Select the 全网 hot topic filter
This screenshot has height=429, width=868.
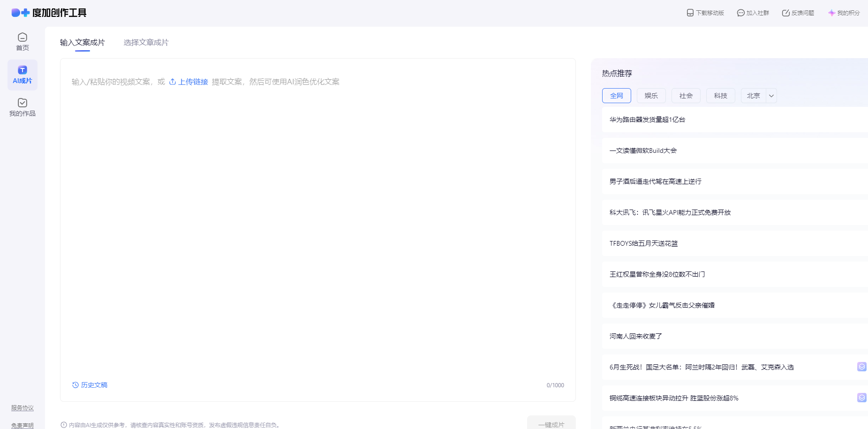tap(616, 96)
